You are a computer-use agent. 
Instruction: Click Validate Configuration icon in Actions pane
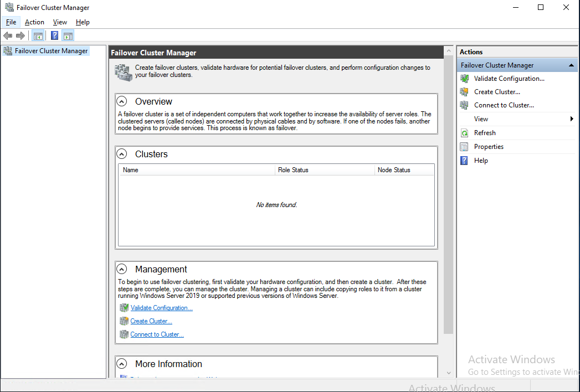coord(464,79)
